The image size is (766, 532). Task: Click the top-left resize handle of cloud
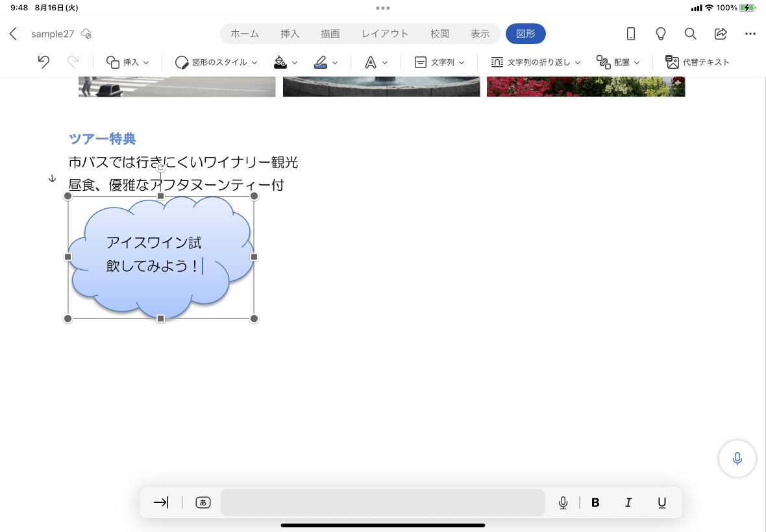point(68,196)
